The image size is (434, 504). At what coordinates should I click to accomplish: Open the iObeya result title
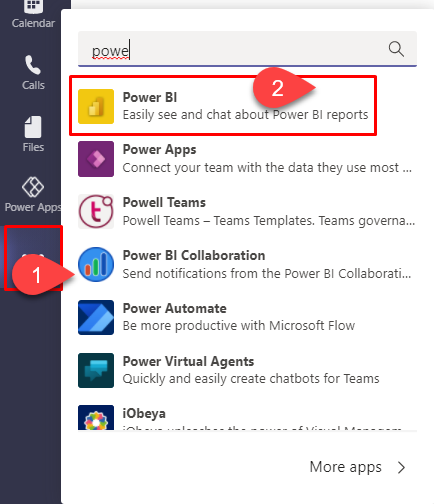144,413
